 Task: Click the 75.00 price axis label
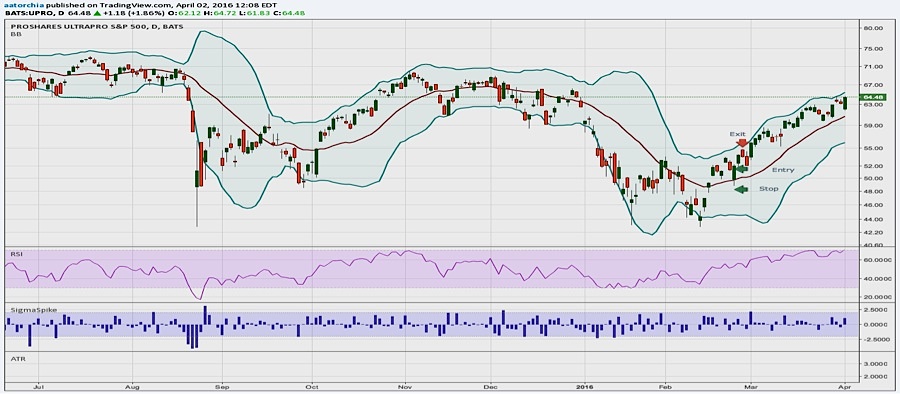click(x=873, y=49)
